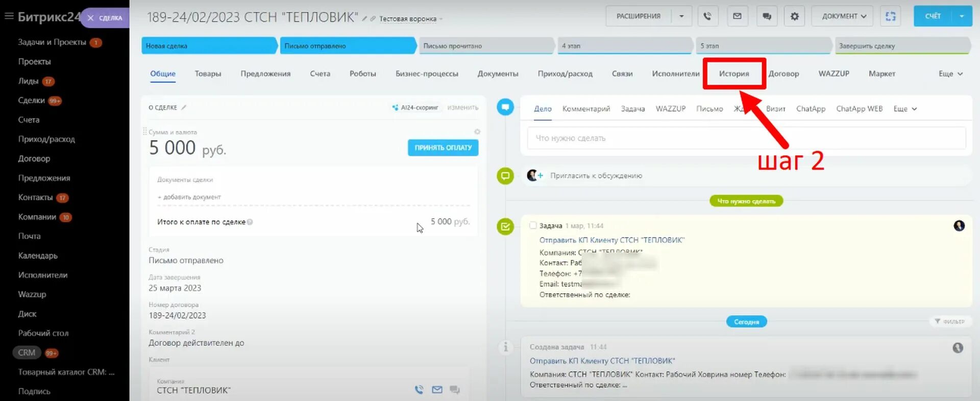Open email envelope icon in top toolbar
Screen dimensions: 980x401
pos(737,16)
